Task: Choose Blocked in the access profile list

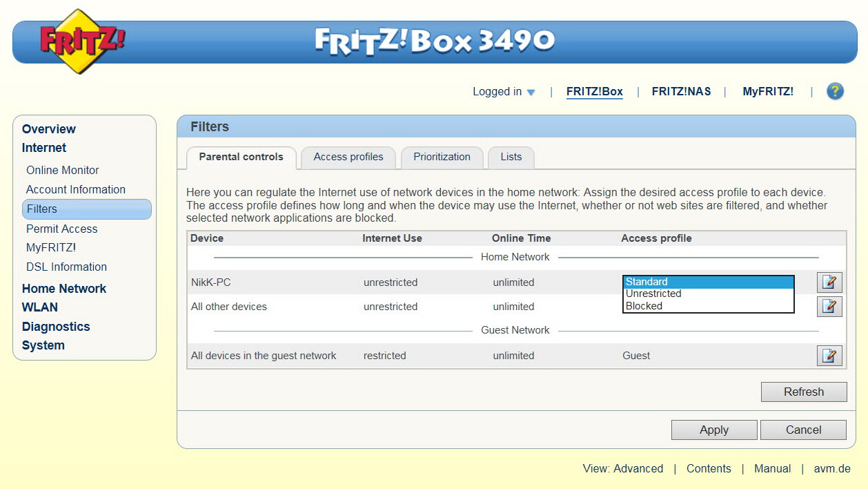Action: pyautogui.click(x=709, y=306)
